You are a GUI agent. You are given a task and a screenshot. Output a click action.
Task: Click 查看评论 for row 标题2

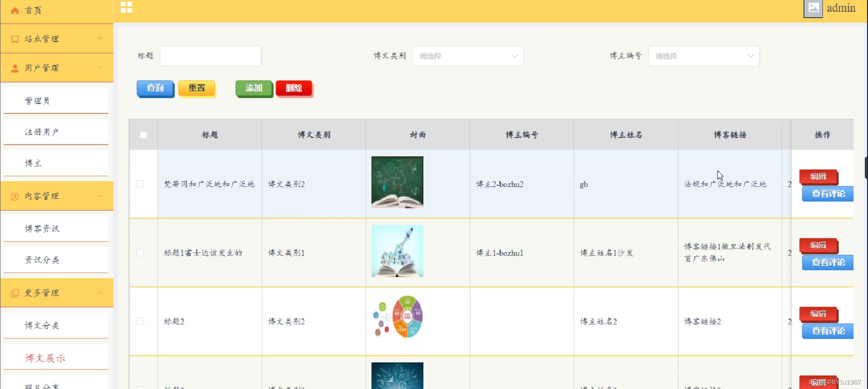pos(828,331)
